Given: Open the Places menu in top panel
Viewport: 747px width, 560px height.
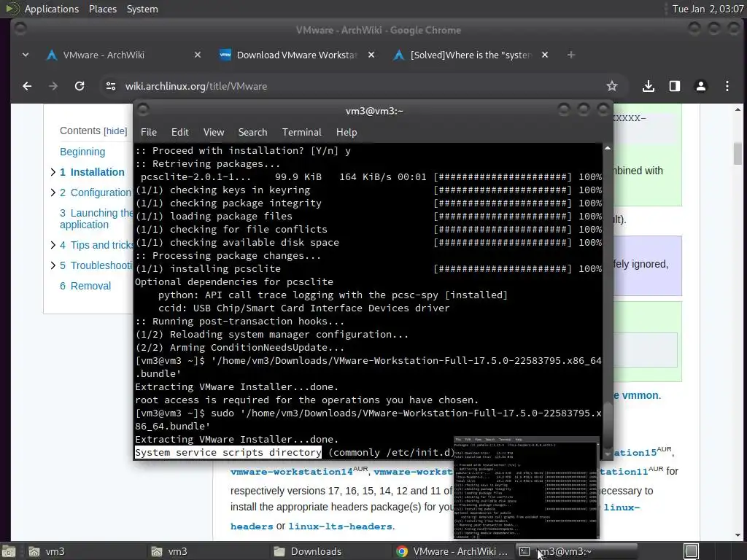Looking at the screenshot, I should tap(102, 9).
